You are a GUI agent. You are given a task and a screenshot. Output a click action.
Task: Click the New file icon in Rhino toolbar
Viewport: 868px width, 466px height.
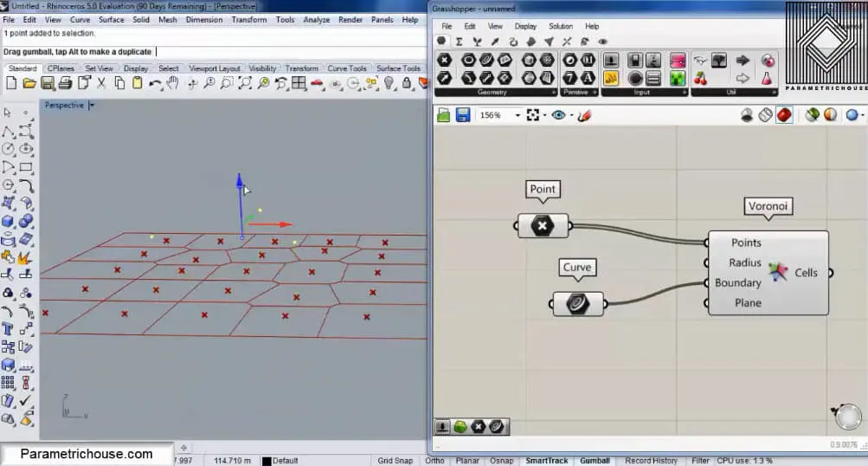pyautogui.click(x=11, y=84)
